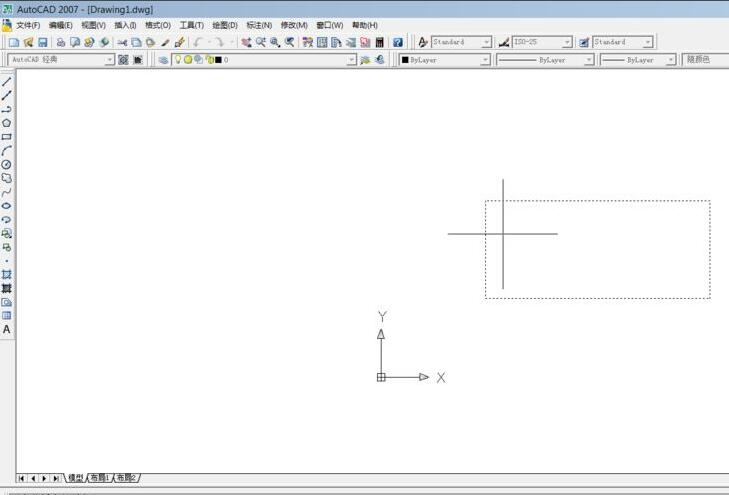This screenshot has width=729, height=495.
Task: Click the Paste clipboard icon
Action: click(x=151, y=42)
